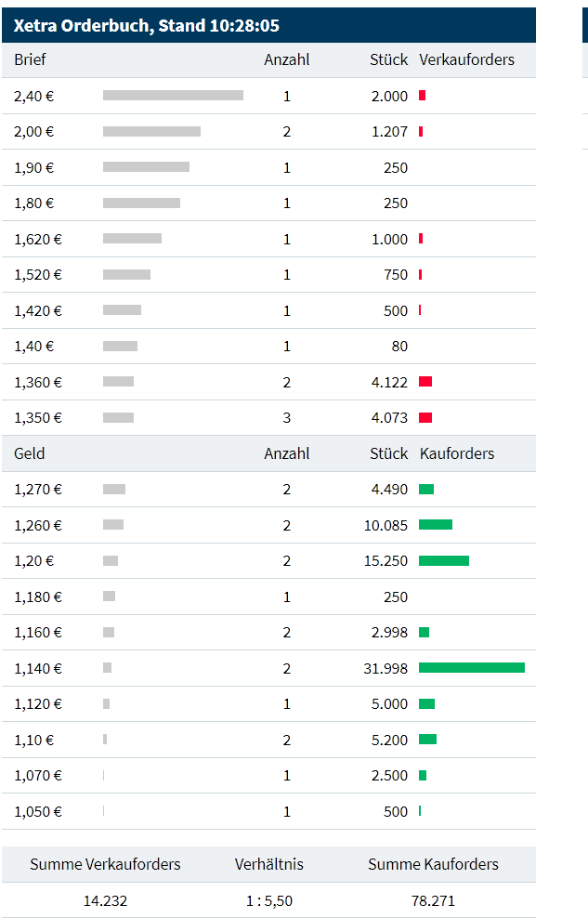Click the Summe Kauforders total 78.271
The image size is (588, 918).
433,900
